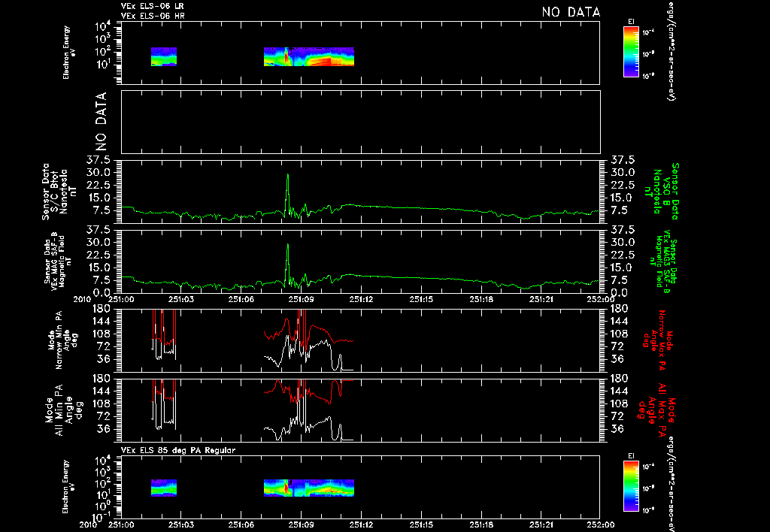
Task: Click the long spectrogram segment in the top ELS-06 panel
Action: (x=309, y=56)
